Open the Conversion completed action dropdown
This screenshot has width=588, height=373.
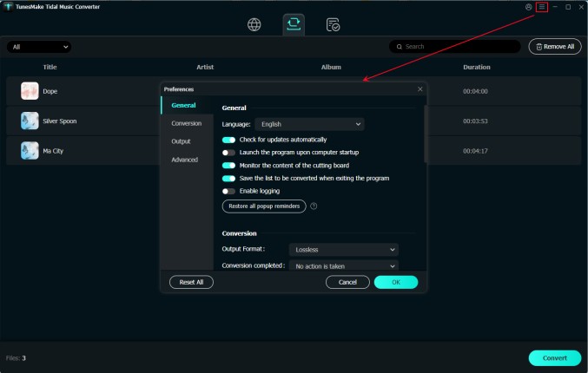(343, 265)
